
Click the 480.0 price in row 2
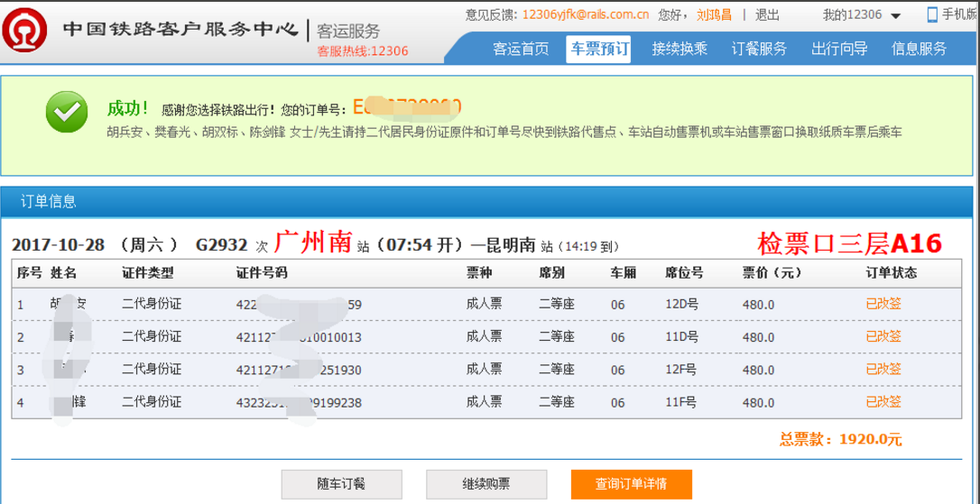click(758, 338)
